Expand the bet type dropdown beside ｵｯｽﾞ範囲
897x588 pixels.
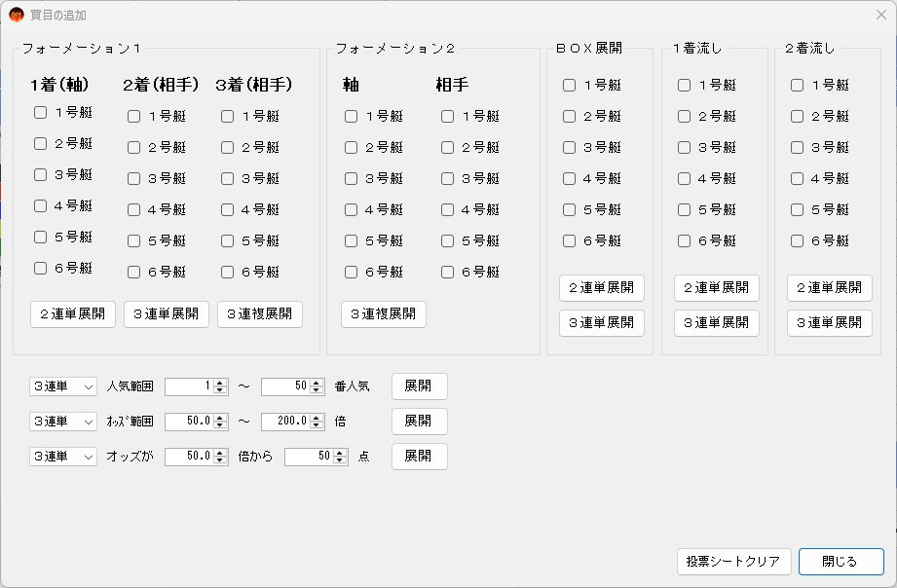(63, 422)
